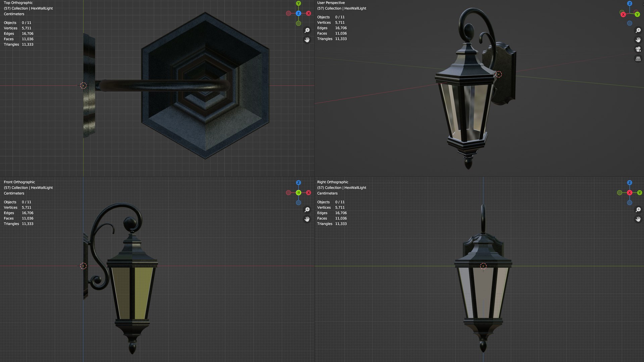Screen dimensions: 644x362
Task: Click the 'Front Orthographic' view label
Action: 19,182
